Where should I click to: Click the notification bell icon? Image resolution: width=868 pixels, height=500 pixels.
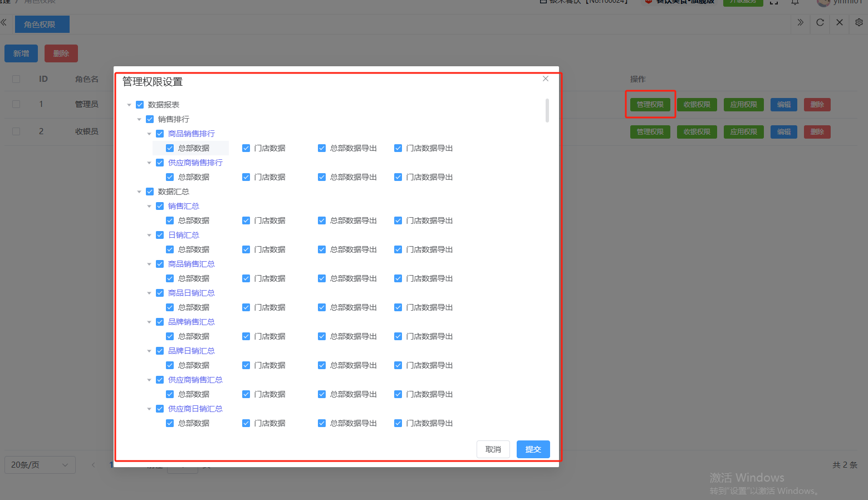(795, 2)
